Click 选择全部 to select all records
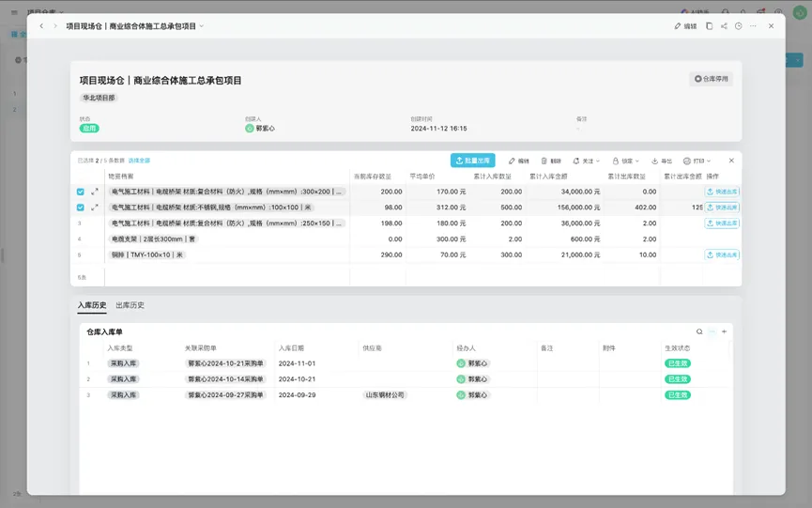Screen dimensions: 812x508 pos(139,161)
